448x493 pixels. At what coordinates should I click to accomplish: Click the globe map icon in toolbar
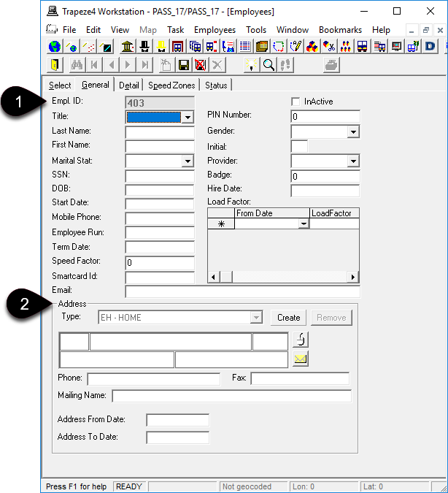point(55,47)
